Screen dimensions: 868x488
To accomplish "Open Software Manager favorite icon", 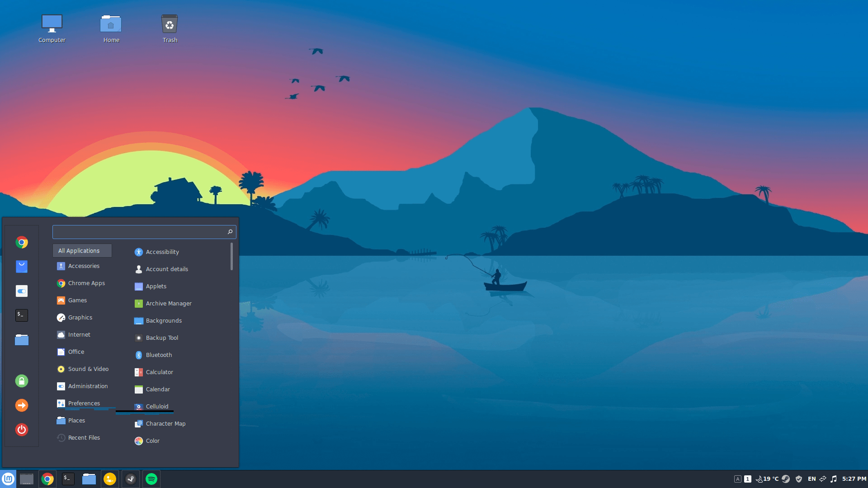I will click(22, 267).
